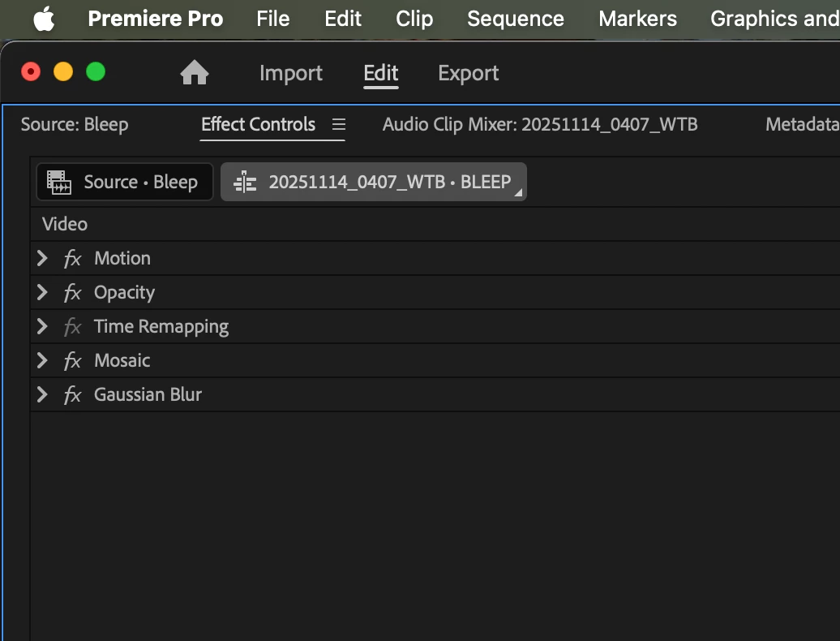The width and height of the screenshot is (840, 641).
Task: Close the window with the red button
Action: [x=31, y=71]
